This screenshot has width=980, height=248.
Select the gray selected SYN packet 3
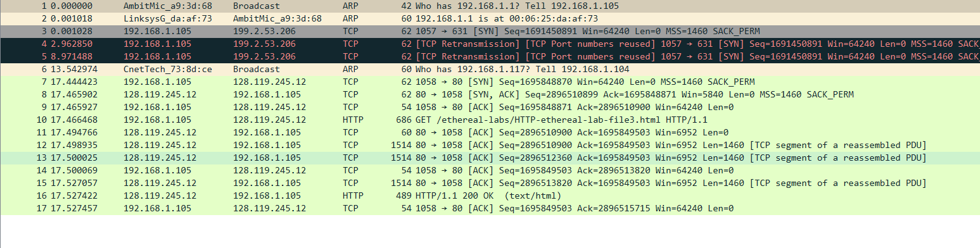pos(490,32)
